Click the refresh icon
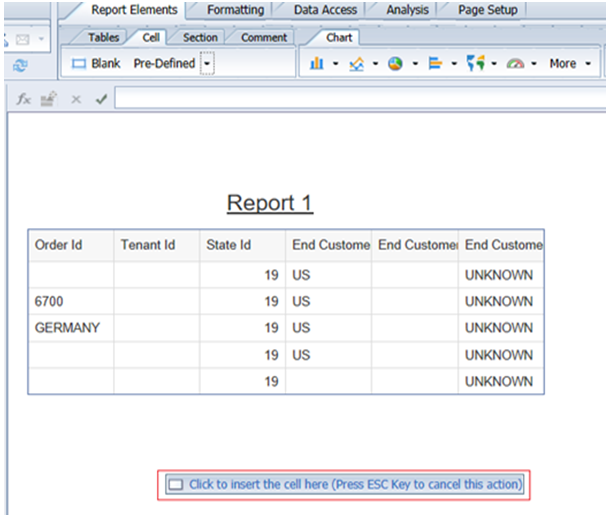The height and width of the screenshot is (515, 610). [20, 65]
